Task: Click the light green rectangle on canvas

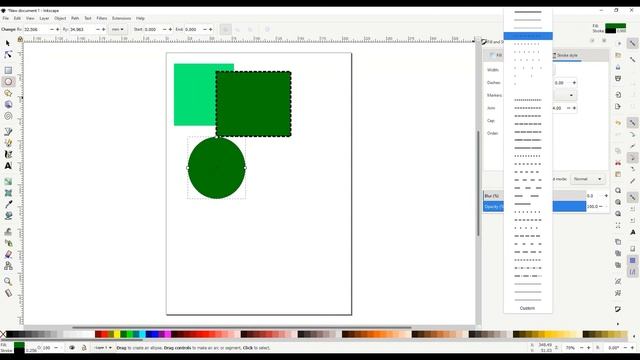Action: pyautogui.click(x=195, y=95)
